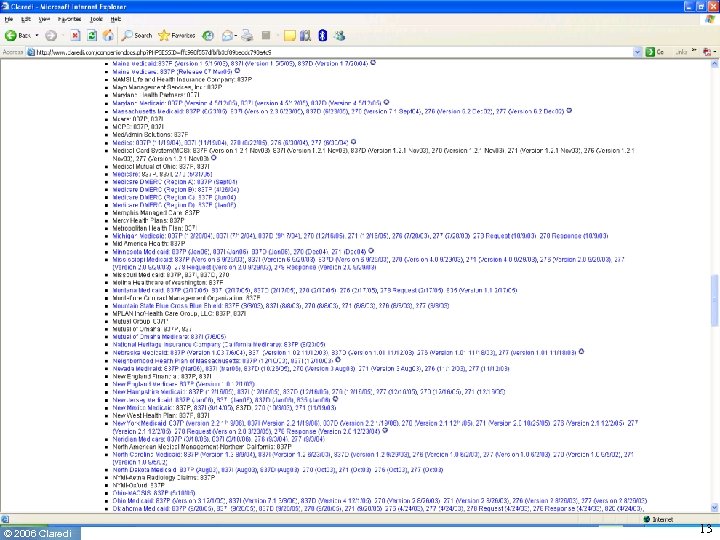The image size is (720, 540).
Task: Select the Mercy Health Plans entry
Action: pyautogui.click(x=148, y=220)
